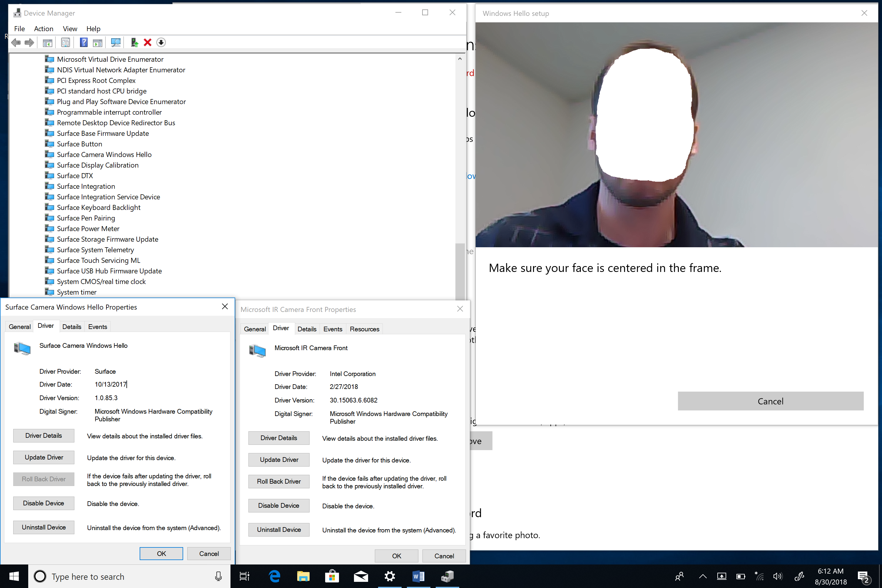Image resolution: width=882 pixels, height=588 pixels.
Task: Click the Properties toolbar icon
Action: (66, 42)
